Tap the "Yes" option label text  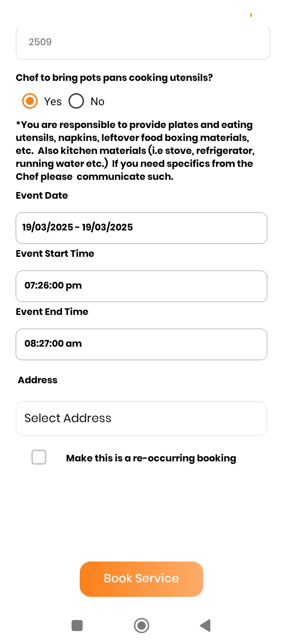click(53, 102)
